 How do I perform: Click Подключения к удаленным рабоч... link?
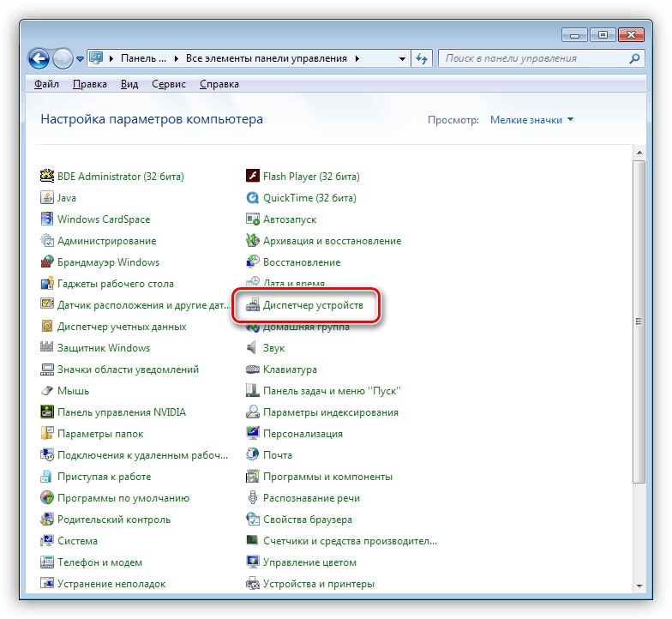pos(142,454)
